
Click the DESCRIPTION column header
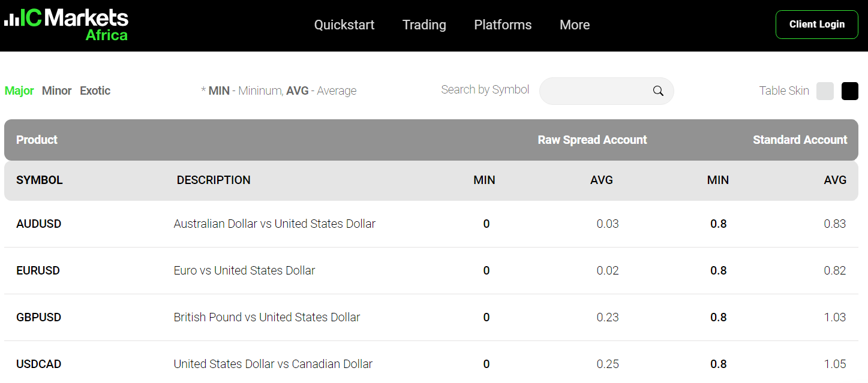(214, 180)
